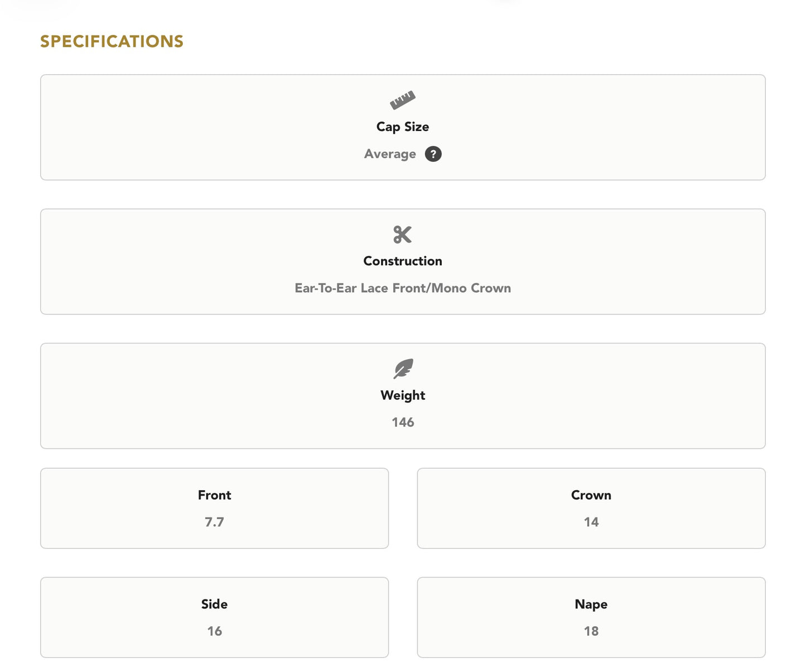806x672 pixels.
Task: Click the Crown value 14
Action: click(591, 522)
